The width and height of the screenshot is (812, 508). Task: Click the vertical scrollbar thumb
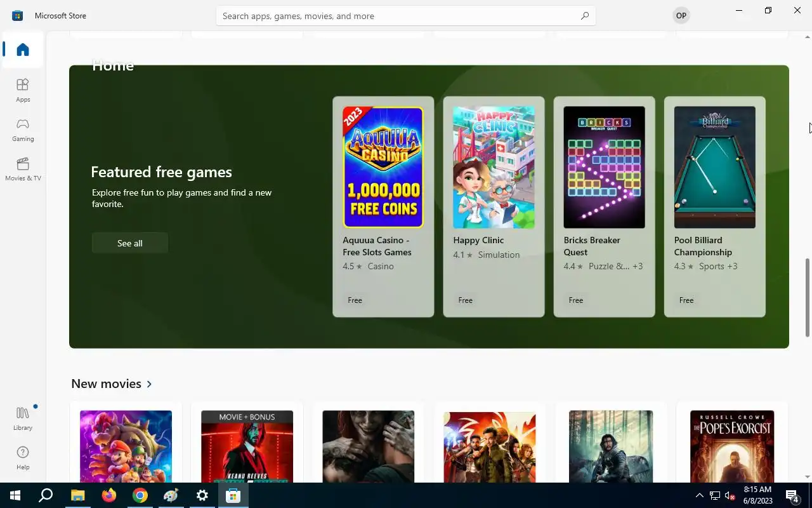click(x=808, y=297)
